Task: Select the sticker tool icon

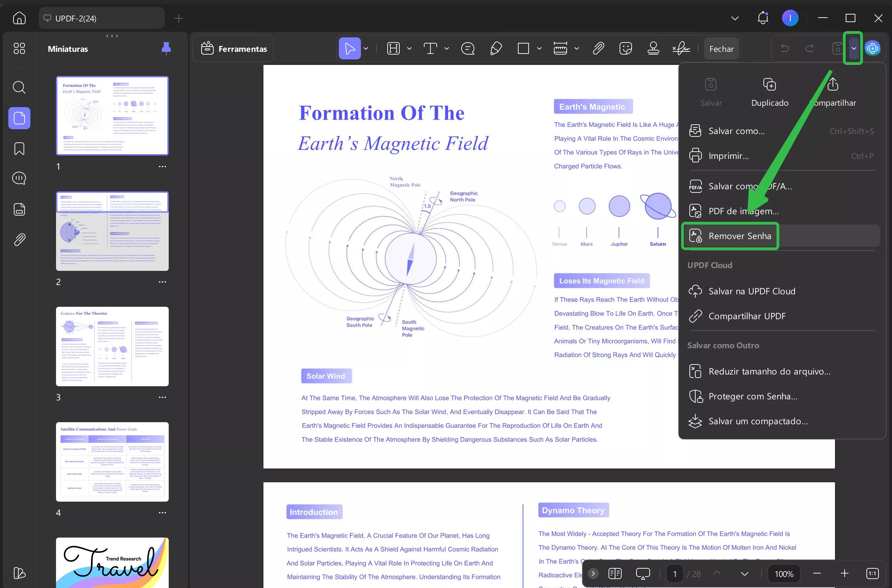Action: point(625,48)
